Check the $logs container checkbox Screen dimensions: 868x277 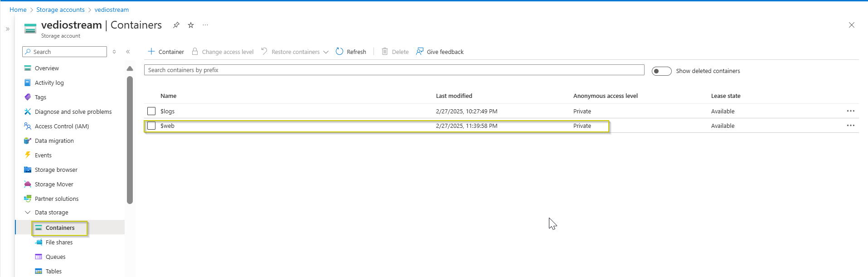[x=151, y=111]
